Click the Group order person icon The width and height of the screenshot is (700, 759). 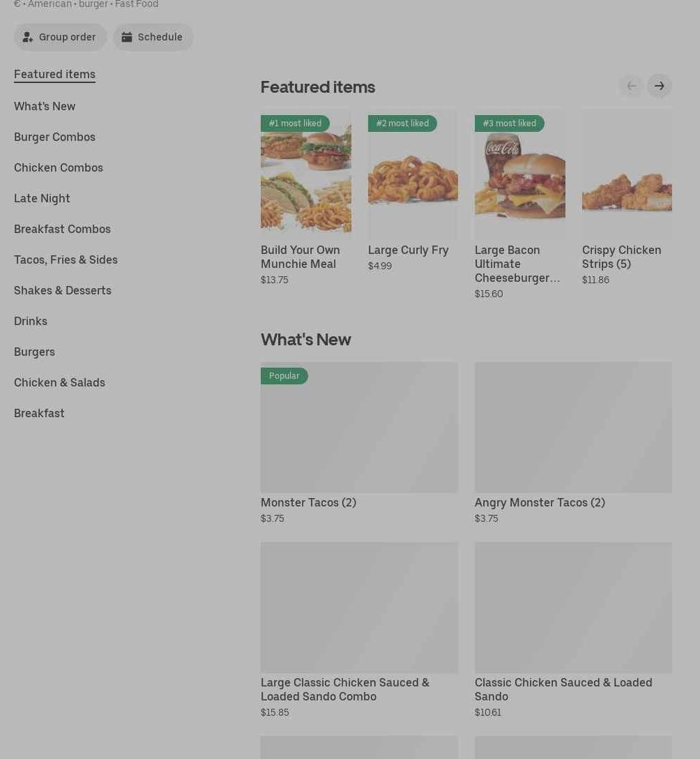(x=28, y=37)
